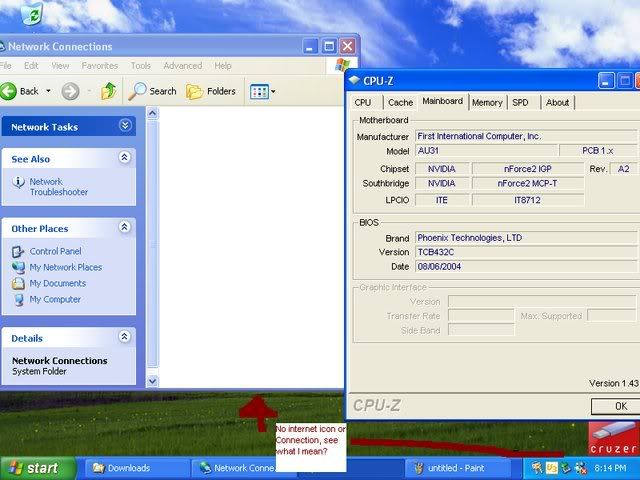The width and height of the screenshot is (640, 480).
Task: Open the Recycle Bin desktop icon
Action: click(32, 13)
